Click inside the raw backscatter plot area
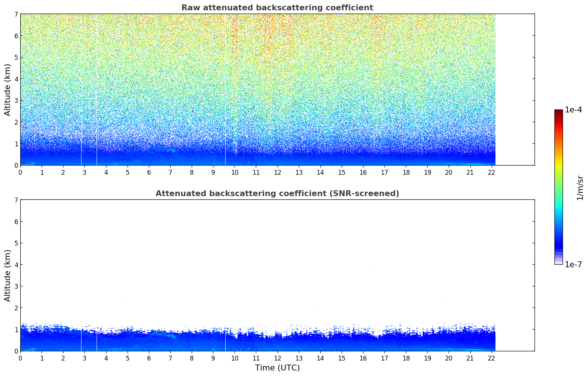588x376 pixels. point(277,90)
